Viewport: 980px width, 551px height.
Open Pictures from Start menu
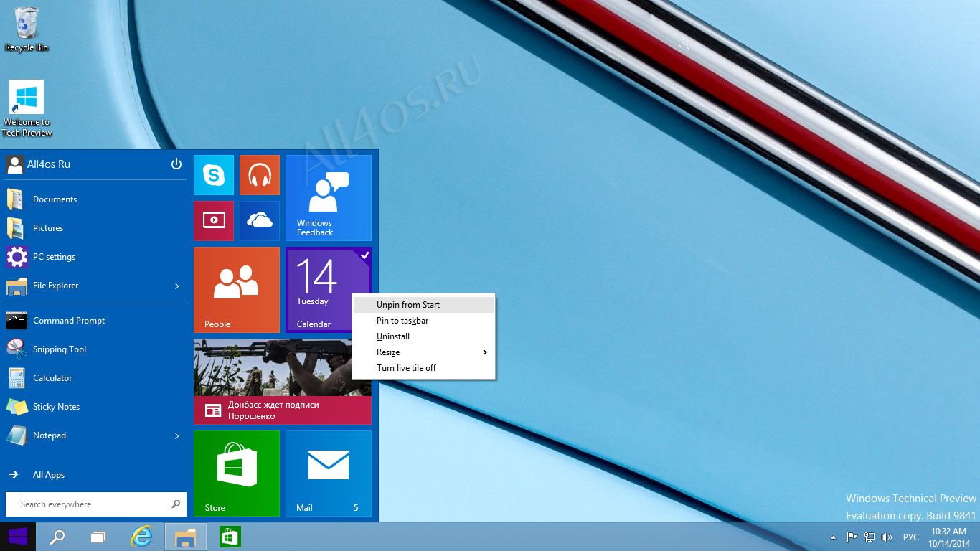[x=96, y=228]
